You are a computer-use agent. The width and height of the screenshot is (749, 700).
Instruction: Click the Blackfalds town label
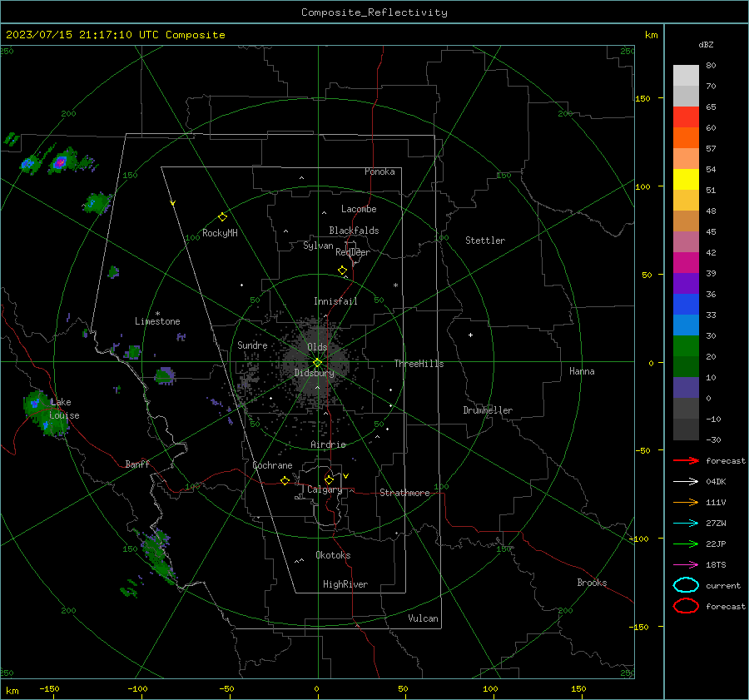coord(354,231)
